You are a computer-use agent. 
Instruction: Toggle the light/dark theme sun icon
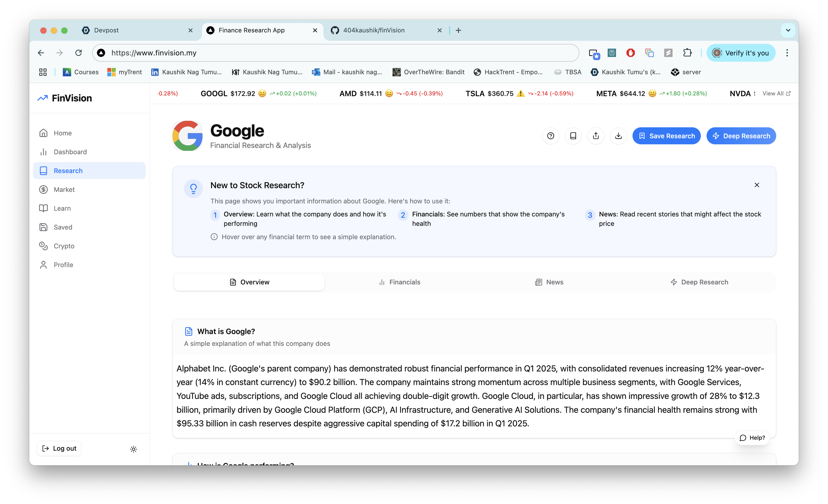[133, 449]
